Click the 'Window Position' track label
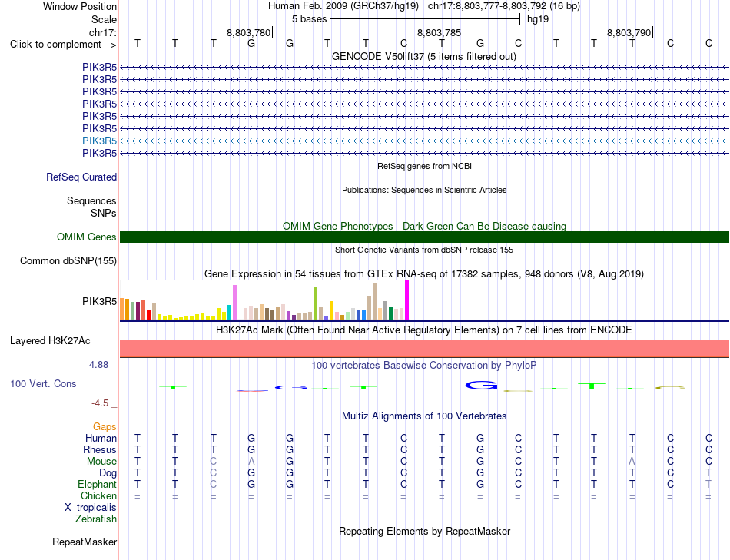 [80, 6]
